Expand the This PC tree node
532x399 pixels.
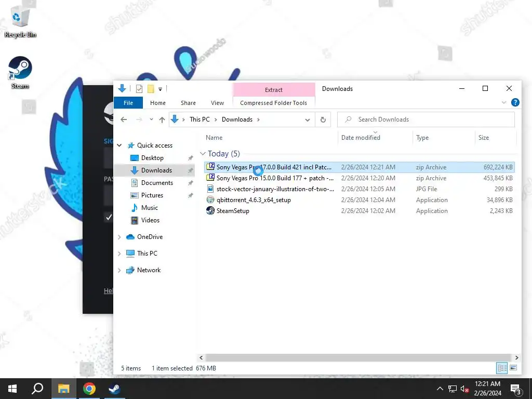point(119,254)
